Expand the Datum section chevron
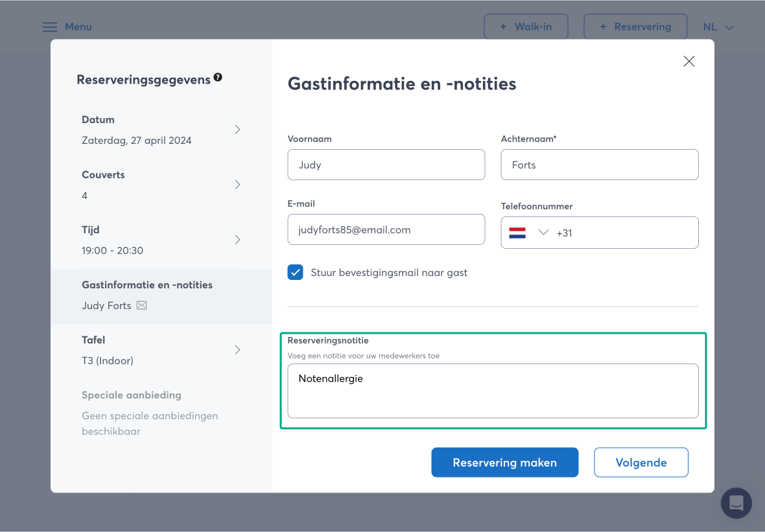The width and height of the screenshot is (765, 532). (237, 130)
